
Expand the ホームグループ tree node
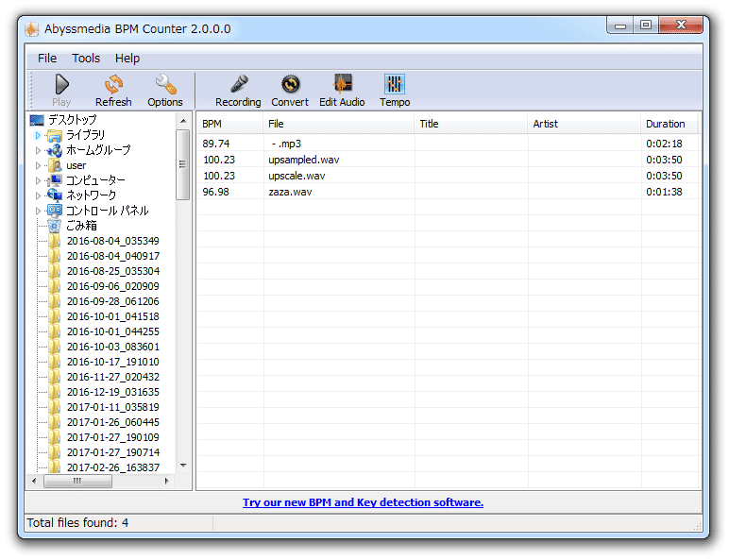point(38,150)
